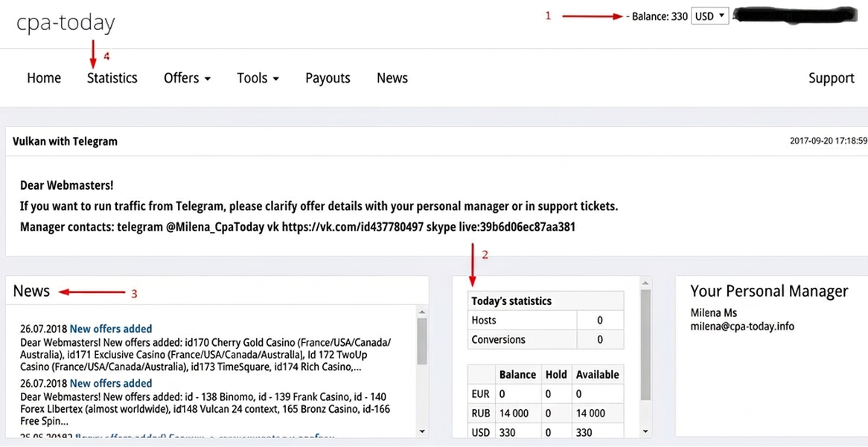Click the Available column header
This screenshot has width=868, height=447.
[597, 375]
